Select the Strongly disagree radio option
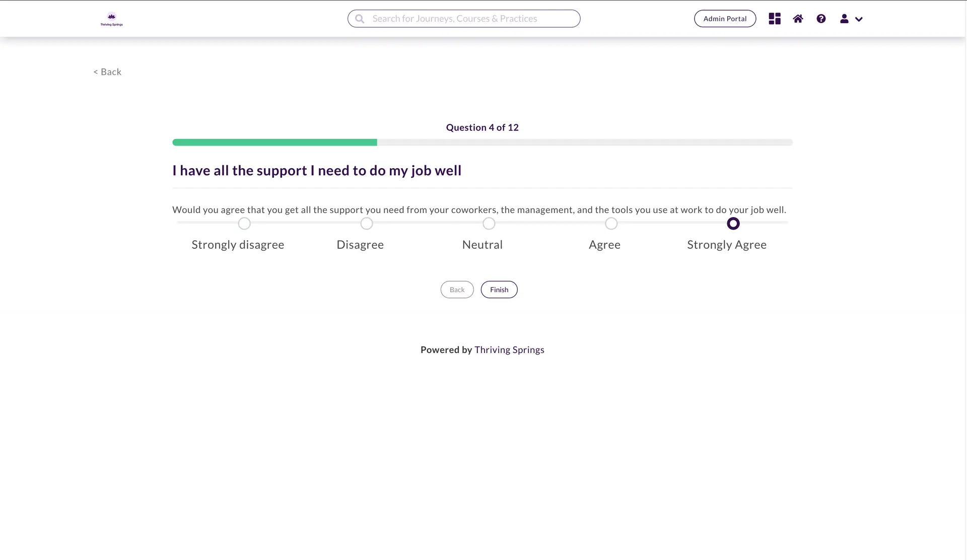Viewport: 967px width, 560px height. pos(244,223)
